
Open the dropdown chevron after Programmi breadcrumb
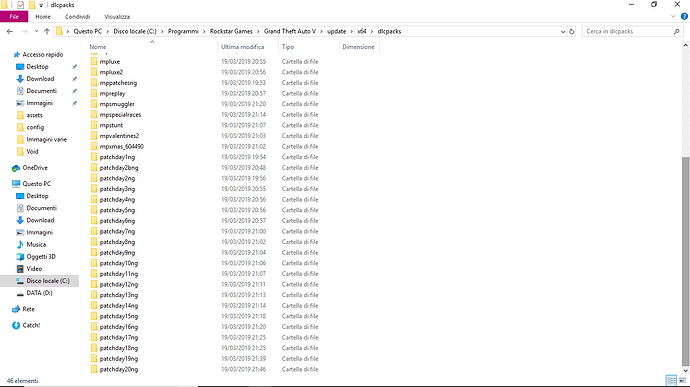point(204,32)
